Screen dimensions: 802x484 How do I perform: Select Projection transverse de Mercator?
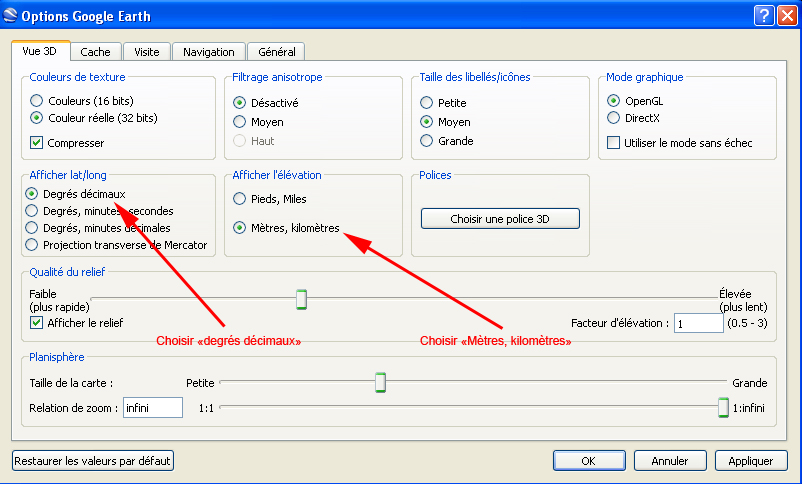(32, 245)
